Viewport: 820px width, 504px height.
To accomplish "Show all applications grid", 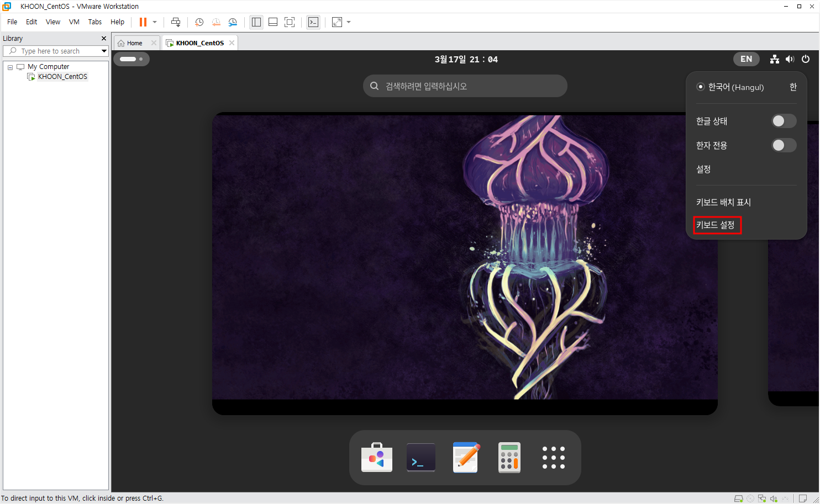I will click(554, 458).
